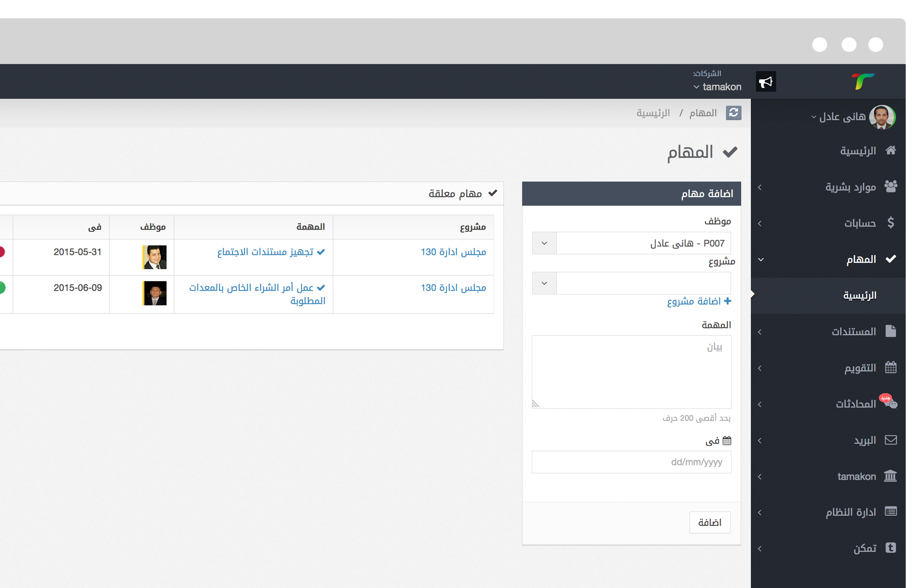Screen dimensions: 924x588
Task: Click the التقويم calendar icon
Action: click(x=890, y=368)
